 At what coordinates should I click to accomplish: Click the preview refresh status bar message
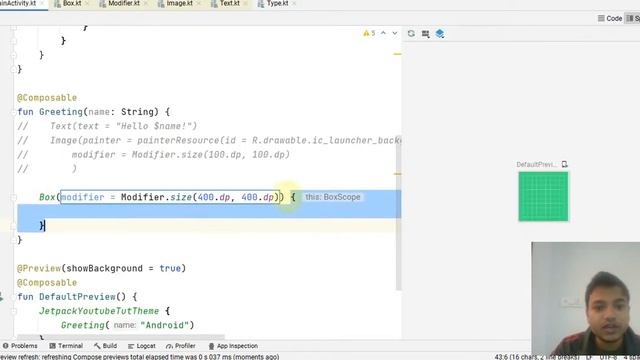(x=140, y=357)
